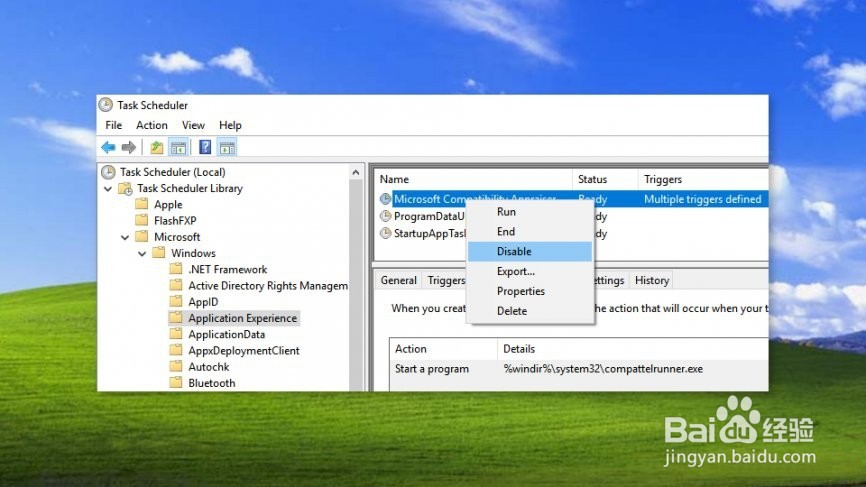Viewport: 866px width, 487px height.
Task: Click the Microsoft Compatibility Appraiser task icon
Action: 386,199
